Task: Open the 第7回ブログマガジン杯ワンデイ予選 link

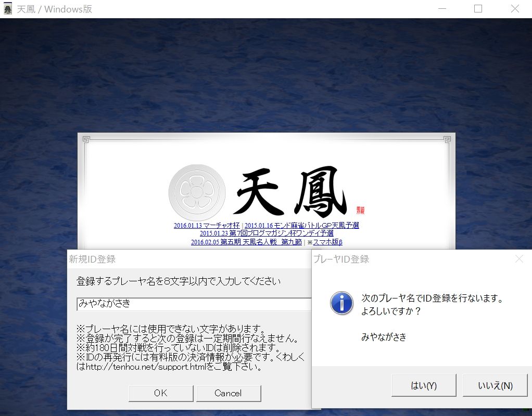Action: click(267, 233)
